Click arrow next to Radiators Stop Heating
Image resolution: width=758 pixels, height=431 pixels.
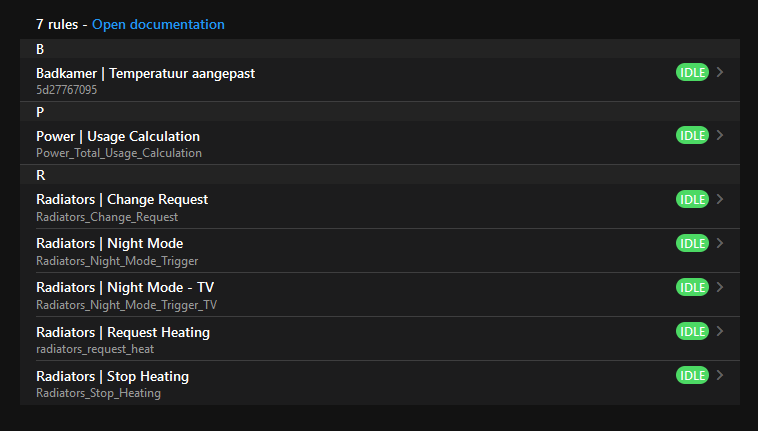click(x=721, y=374)
